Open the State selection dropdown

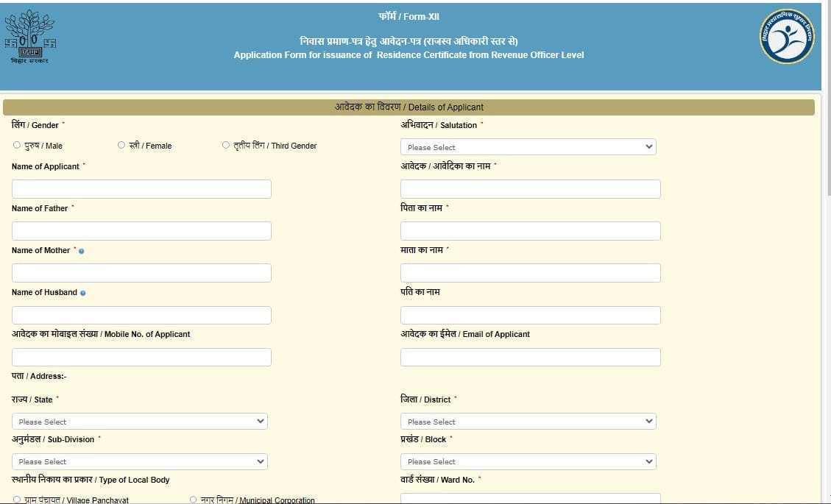coord(139,421)
